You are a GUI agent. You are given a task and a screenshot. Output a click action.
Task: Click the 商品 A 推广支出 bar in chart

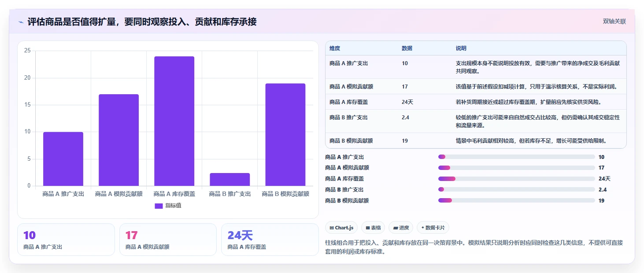pos(63,159)
